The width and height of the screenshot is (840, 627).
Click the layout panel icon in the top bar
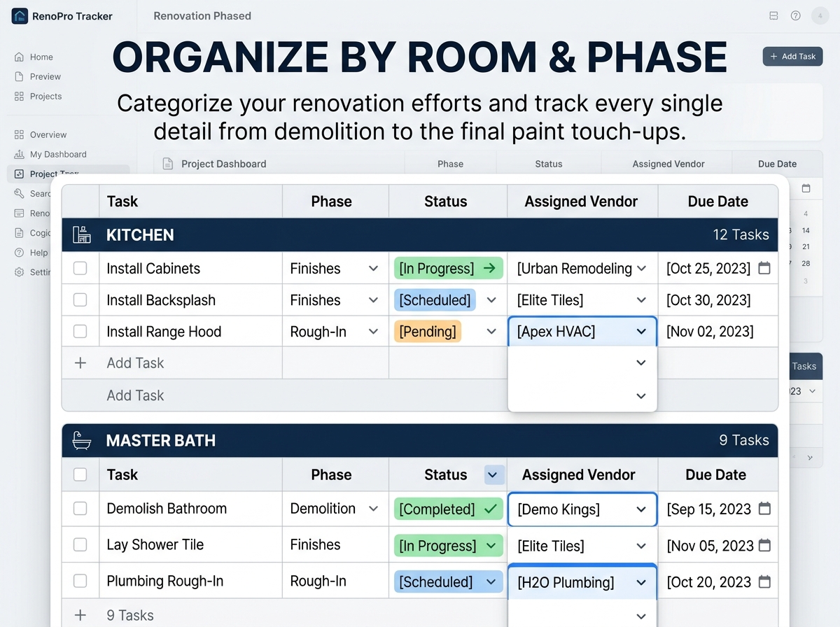(x=773, y=16)
